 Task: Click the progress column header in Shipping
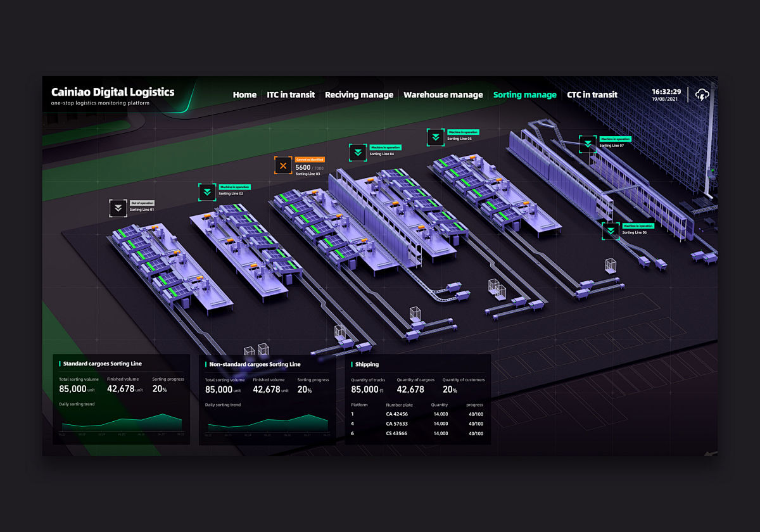click(x=475, y=405)
